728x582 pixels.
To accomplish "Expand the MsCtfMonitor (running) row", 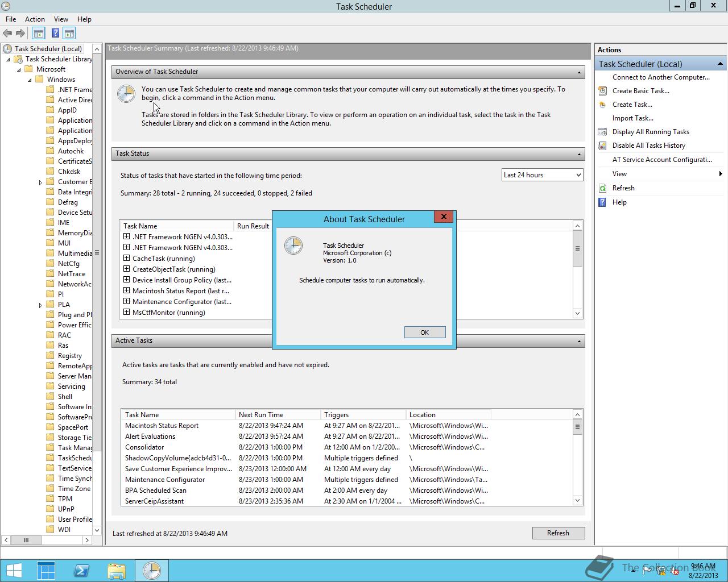I will 127,313.
